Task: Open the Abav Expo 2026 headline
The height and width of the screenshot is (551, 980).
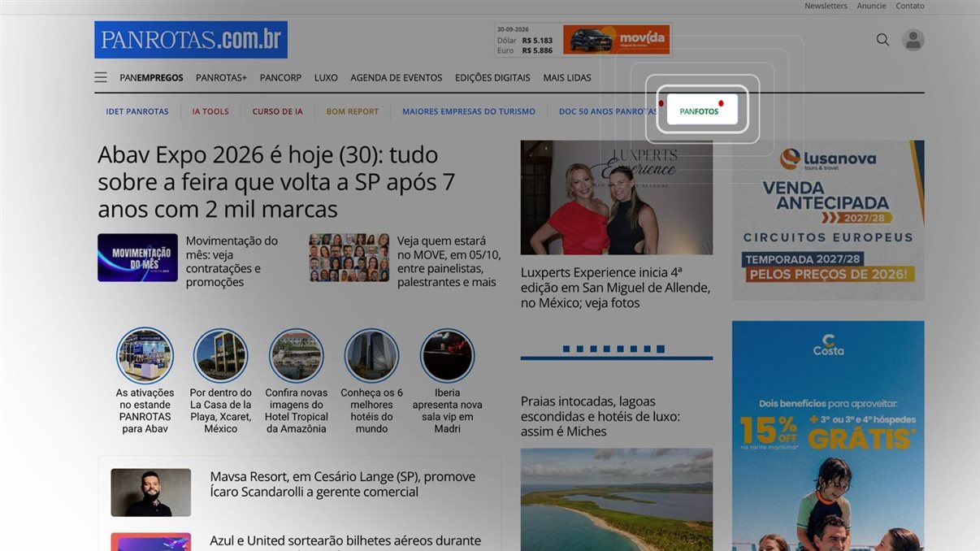Action: (276, 182)
